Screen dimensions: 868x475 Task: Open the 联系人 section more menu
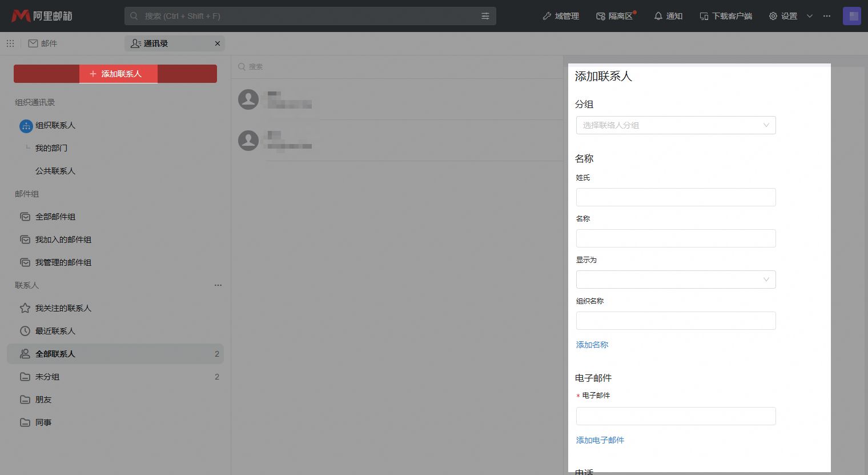click(218, 285)
